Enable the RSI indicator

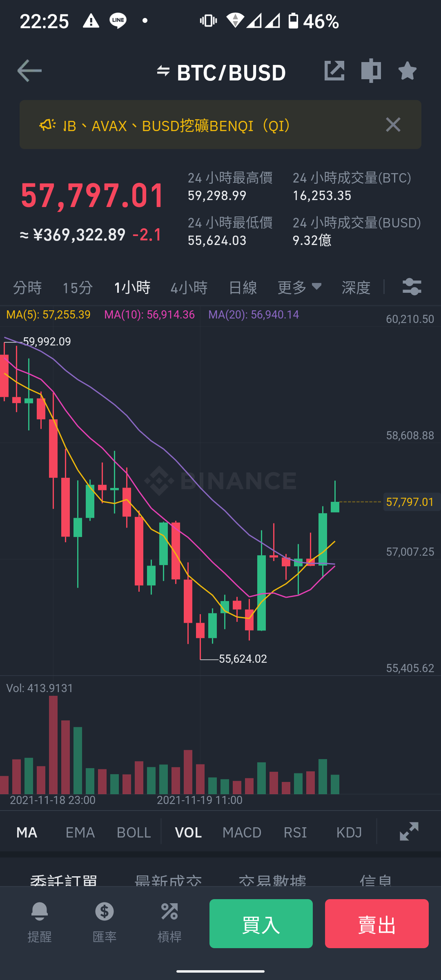295,833
